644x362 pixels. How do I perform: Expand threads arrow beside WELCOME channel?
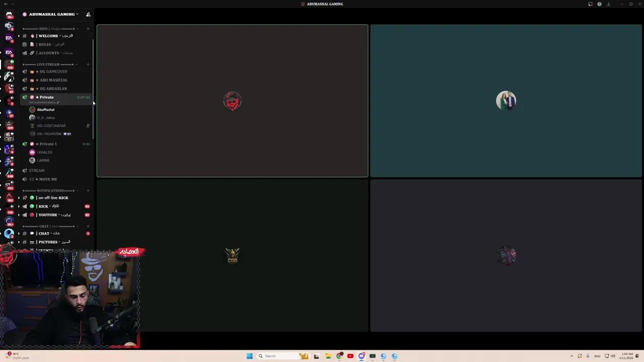(19, 36)
